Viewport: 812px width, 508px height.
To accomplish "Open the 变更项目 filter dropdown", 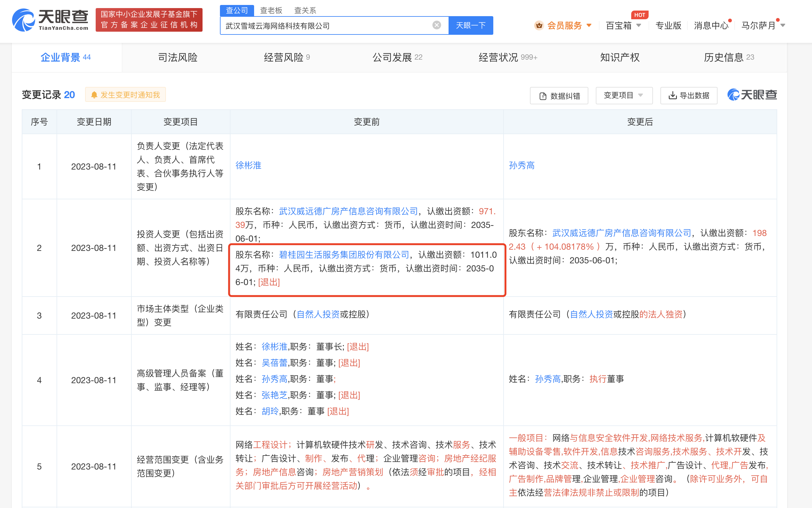I will [x=623, y=95].
